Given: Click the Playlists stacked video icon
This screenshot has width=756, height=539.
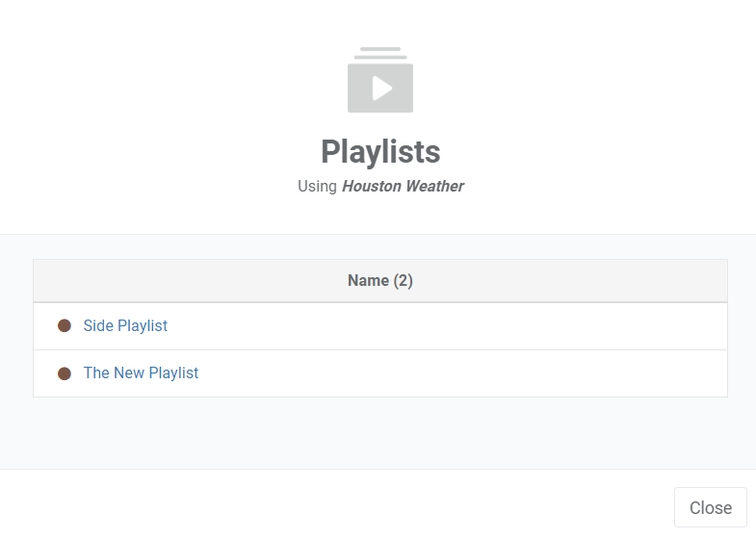Looking at the screenshot, I should pyautogui.click(x=380, y=82).
